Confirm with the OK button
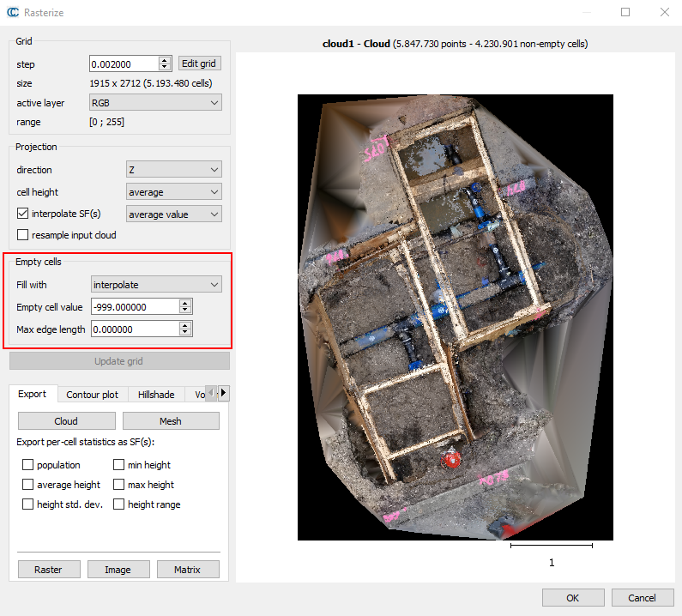The height and width of the screenshot is (616, 682). (572, 598)
